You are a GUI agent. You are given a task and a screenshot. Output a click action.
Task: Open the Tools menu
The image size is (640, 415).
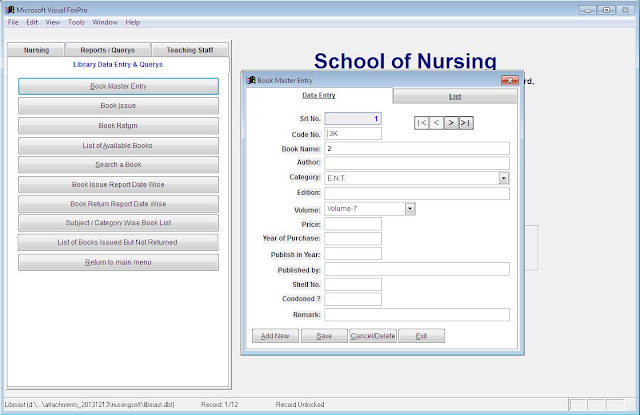[x=76, y=22]
